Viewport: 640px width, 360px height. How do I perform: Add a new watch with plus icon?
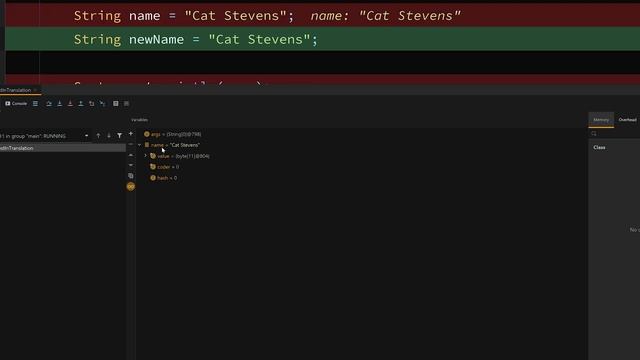(131, 133)
